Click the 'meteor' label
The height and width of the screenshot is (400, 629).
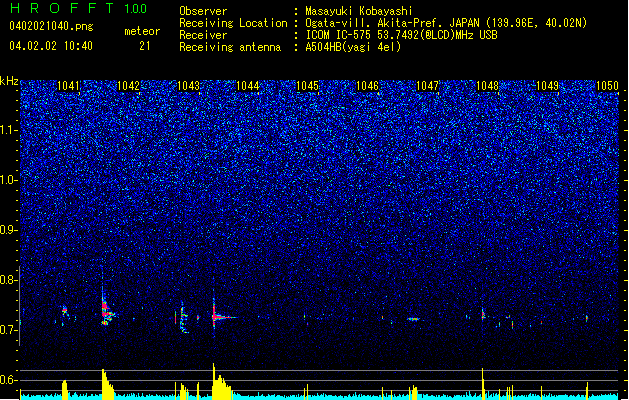[x=142, y=31]
